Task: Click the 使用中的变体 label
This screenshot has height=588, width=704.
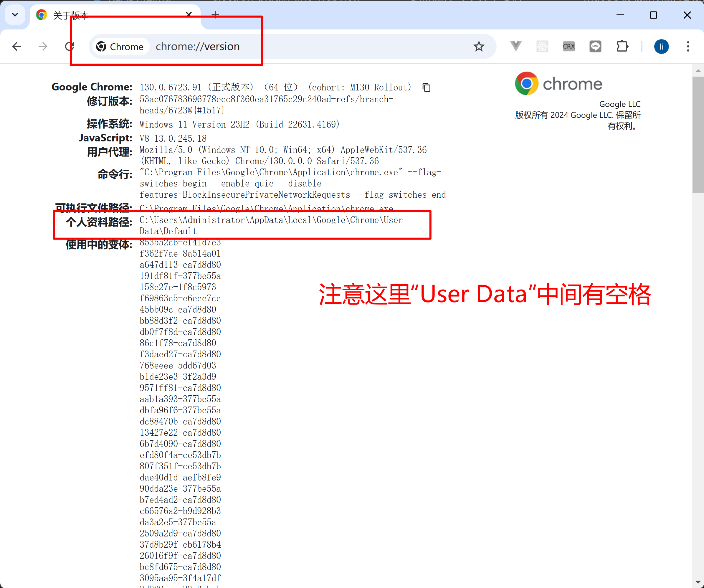Action: 99,245
